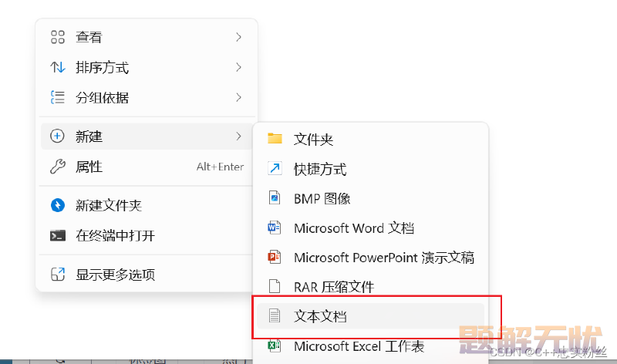This screenshot has width=617, height=364.
Task: Click the BMP 图像 file icon
Action: [275, 198]
